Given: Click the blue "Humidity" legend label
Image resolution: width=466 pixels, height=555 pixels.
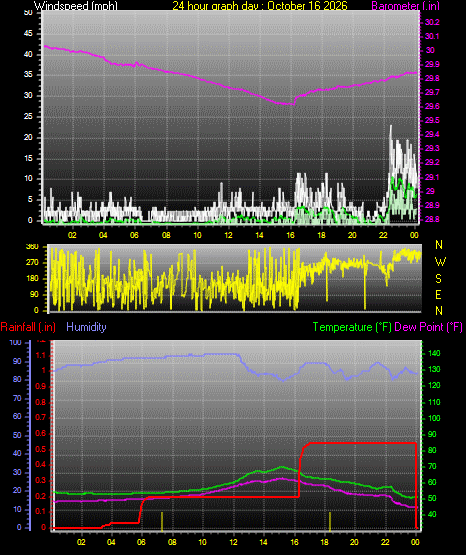Looking at the screenshot, I should coord(86,327).
